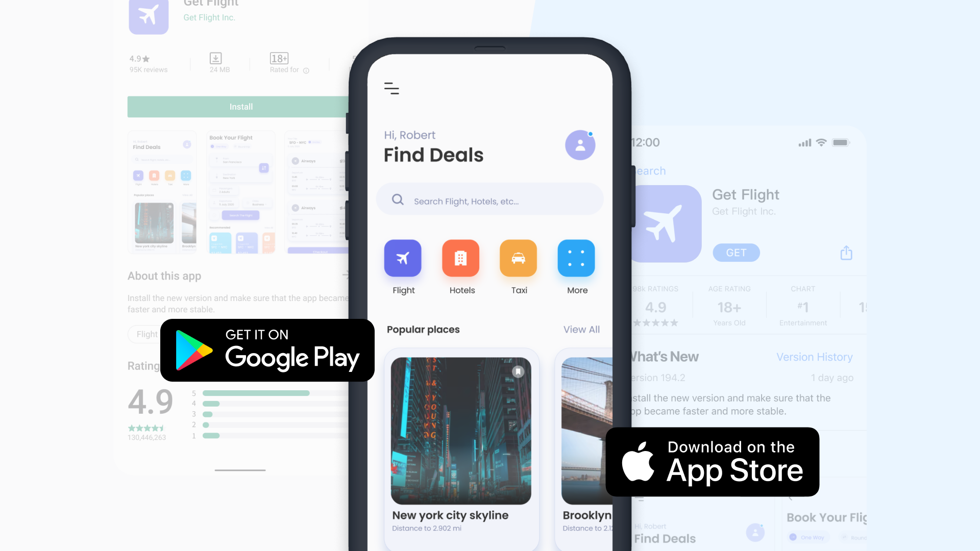The height and width of the screenshot is (551, 980).
Task: Toggle the bookmark icon on NYC skyline
Action: pyautogui.click(x=518, y=372)
